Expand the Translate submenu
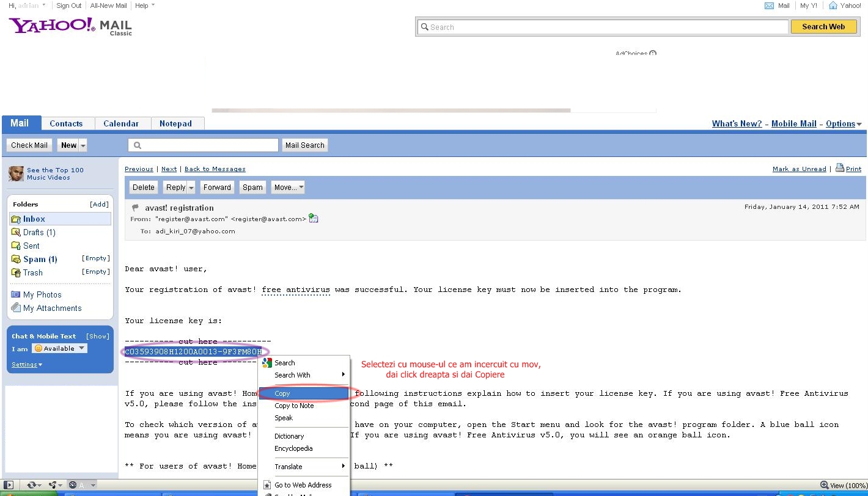This screenshot has width=868, height=496. coord(304,467)
